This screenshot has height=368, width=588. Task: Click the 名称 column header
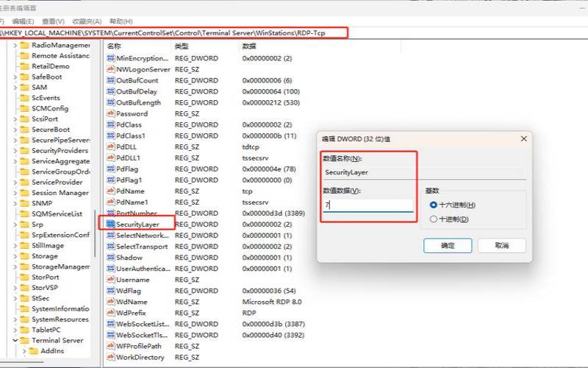pyautogui.click(x=114, y=46)
